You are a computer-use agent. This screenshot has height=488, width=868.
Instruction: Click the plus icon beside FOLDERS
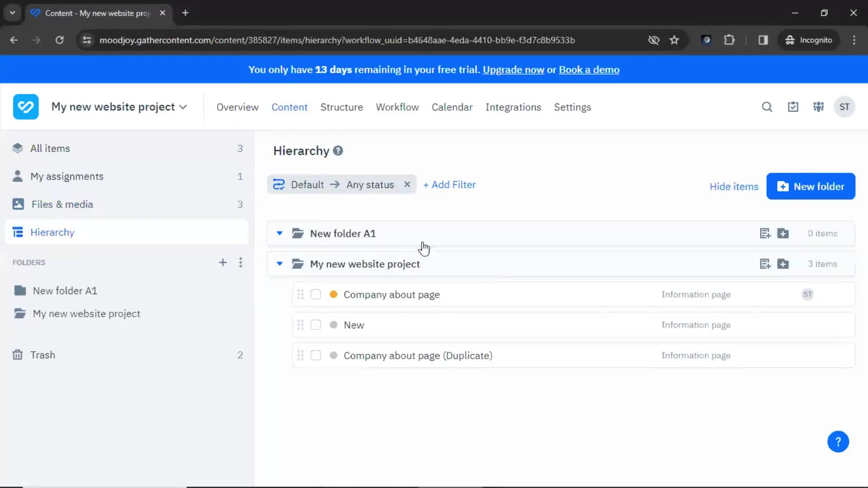(223, 263)
